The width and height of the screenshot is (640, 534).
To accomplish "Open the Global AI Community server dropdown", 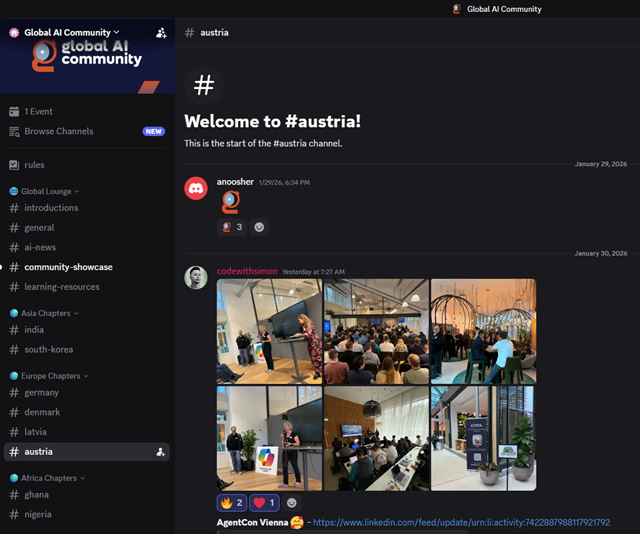I will 71,32.
